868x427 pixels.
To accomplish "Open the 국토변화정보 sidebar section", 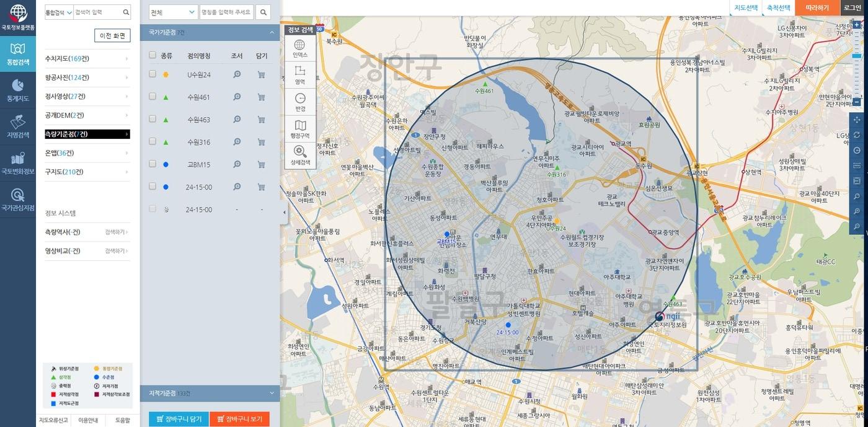I will point(18,162).
